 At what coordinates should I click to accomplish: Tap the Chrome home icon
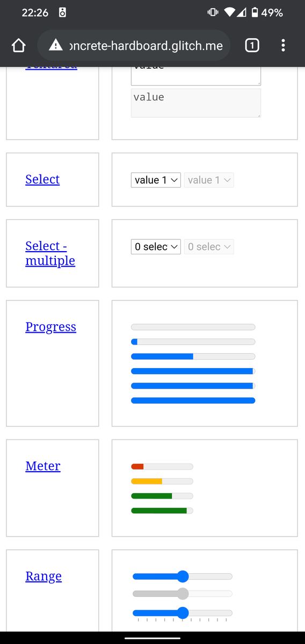tap(18, 46)
